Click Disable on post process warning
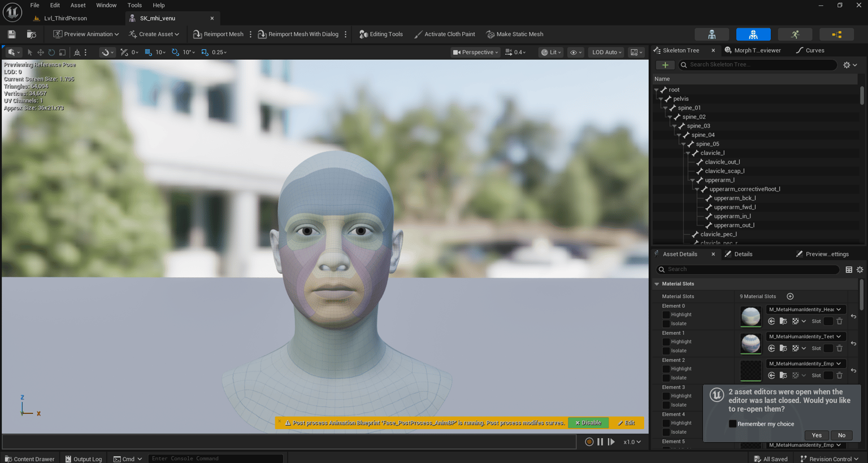 click(588, 423)
